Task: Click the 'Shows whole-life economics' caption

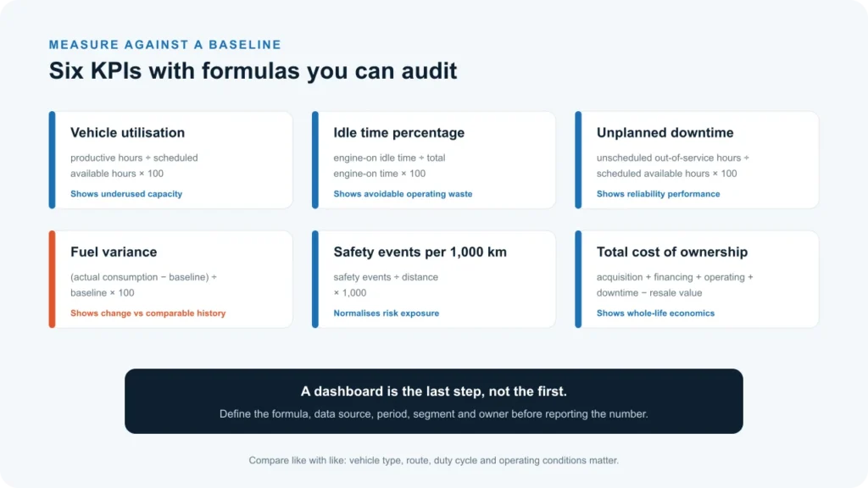Action: point(655,313)
